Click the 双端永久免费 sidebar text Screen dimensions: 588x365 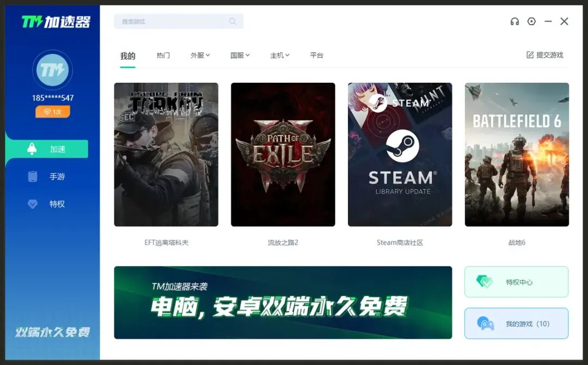(52, 332)
